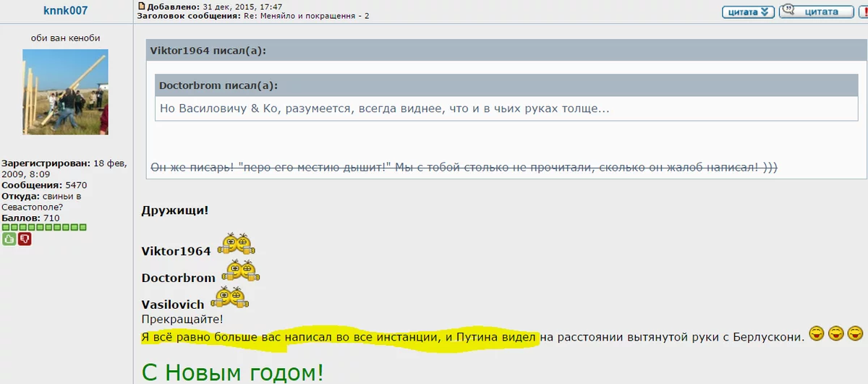Click beer-toasting smiley next to Vasilovich
The image size is (868, 384).
229,299
